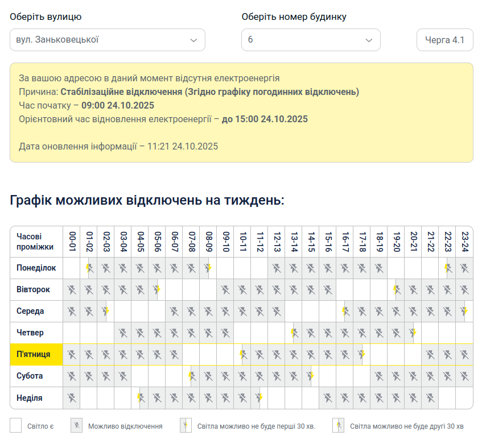Click the Понеділок 18-19 outage icon

[379, 268]
